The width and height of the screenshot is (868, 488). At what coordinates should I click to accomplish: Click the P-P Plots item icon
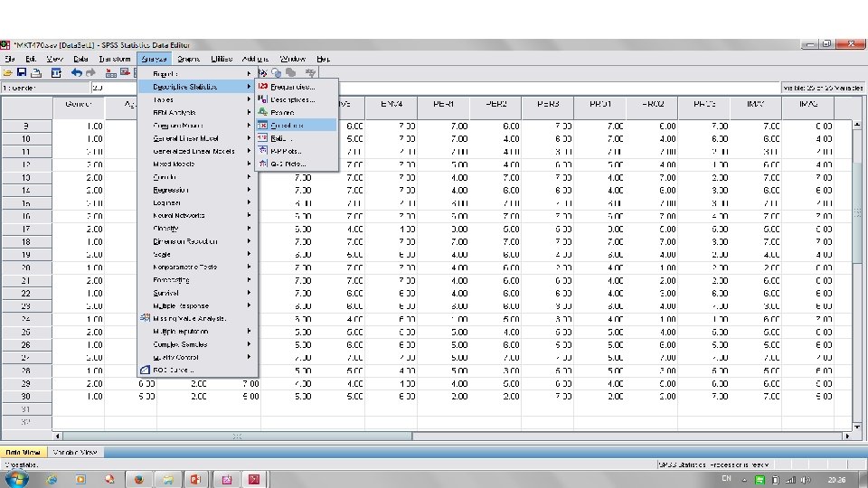263,151
